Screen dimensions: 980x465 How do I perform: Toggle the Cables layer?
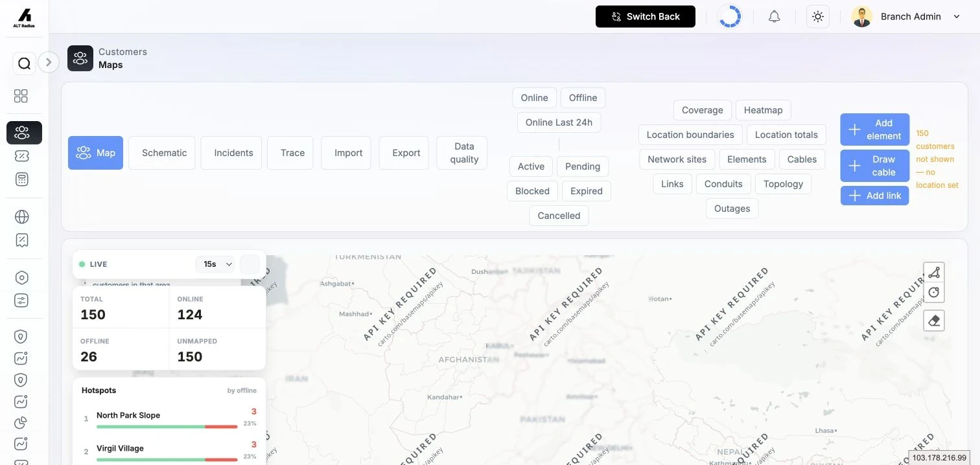[x=802, y=159]
